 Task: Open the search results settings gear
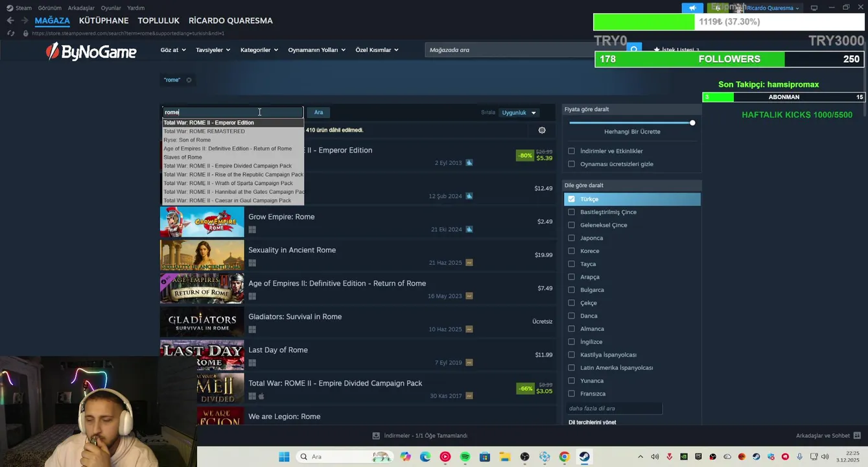tap(542, 130)
